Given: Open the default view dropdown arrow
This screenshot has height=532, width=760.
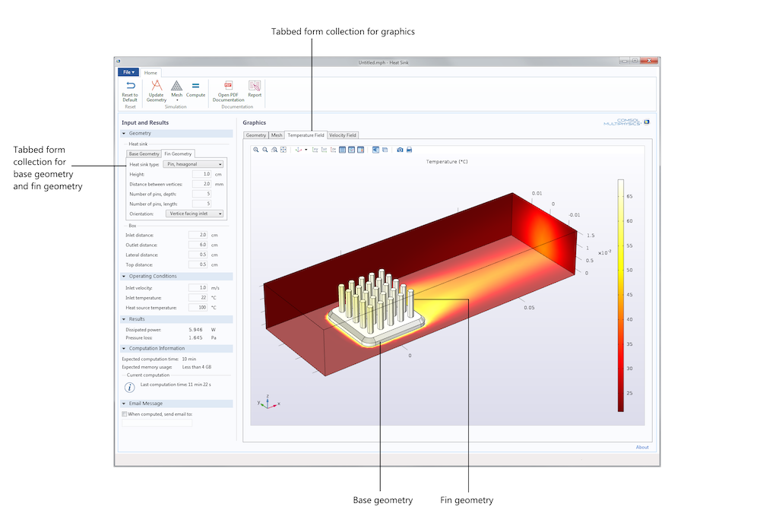Looking at the screenshot, I should [x=306, y=150].
